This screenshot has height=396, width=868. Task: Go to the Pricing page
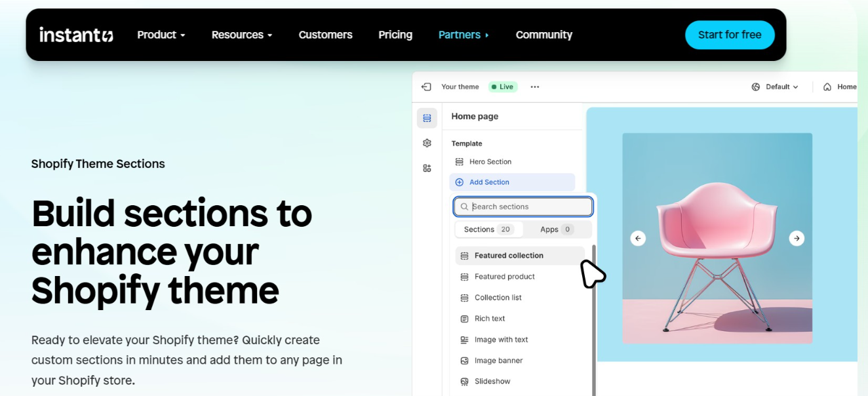point(395,35)
